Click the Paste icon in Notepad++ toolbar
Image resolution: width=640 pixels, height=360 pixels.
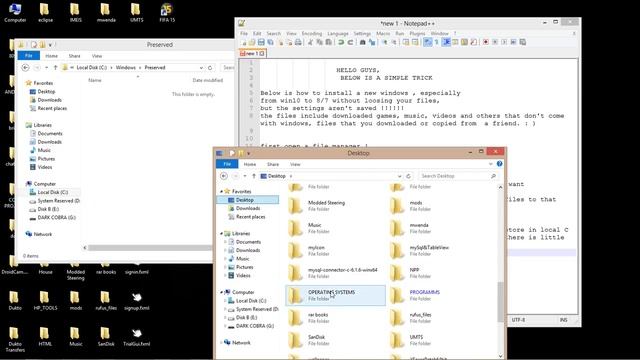pyautogui.click(x=328, y=42)
